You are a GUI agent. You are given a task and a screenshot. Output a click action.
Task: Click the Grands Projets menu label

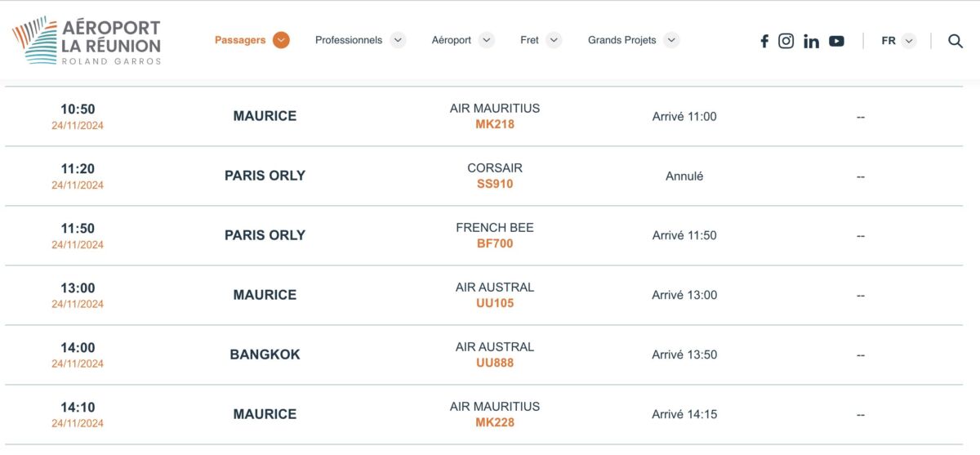[621, 40]
